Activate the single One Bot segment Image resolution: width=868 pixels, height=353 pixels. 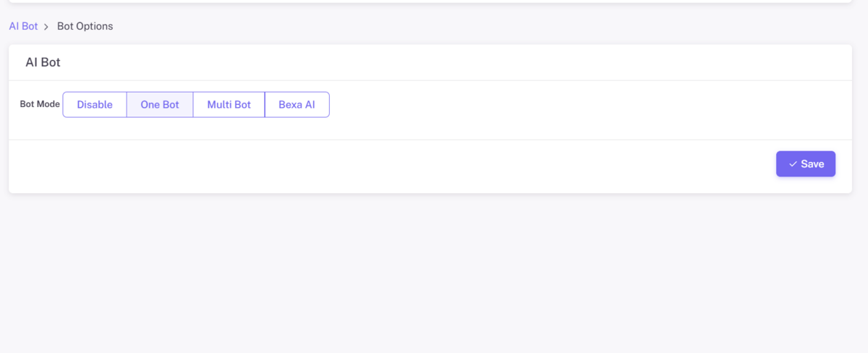coord(160,105)
